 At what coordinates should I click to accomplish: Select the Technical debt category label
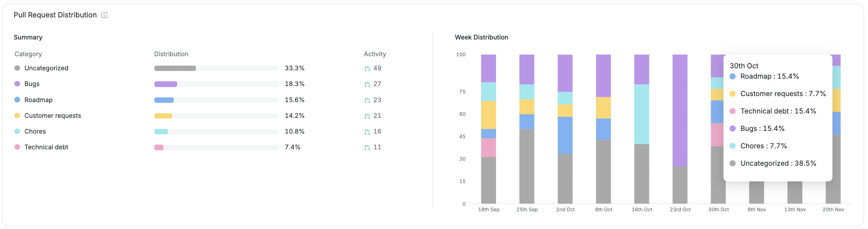[x=47, y=147]
